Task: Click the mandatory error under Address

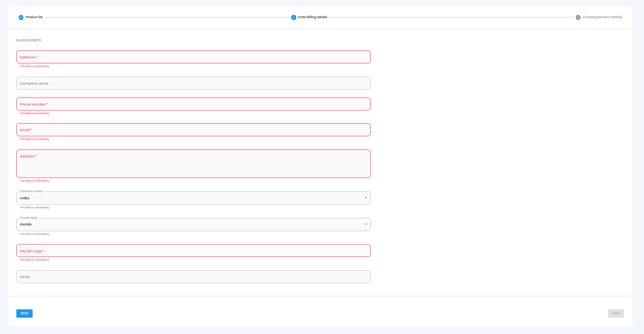Action: (x=35, y=181)
